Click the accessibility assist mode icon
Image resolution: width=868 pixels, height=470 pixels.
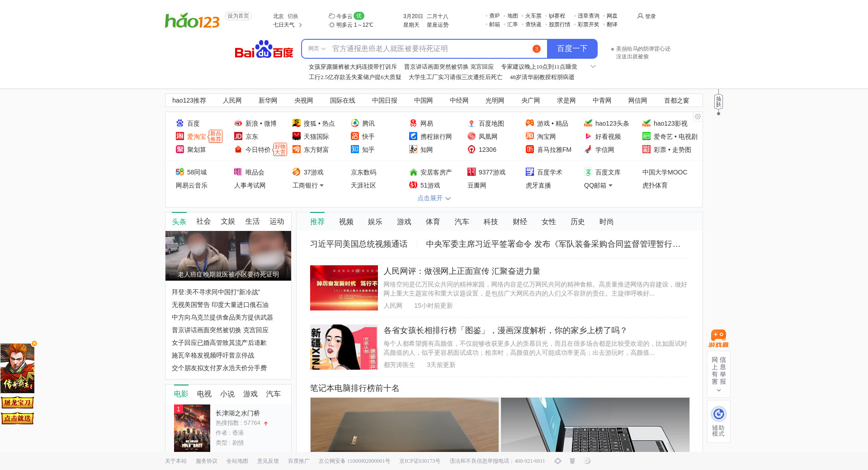(x=718, y=414)
